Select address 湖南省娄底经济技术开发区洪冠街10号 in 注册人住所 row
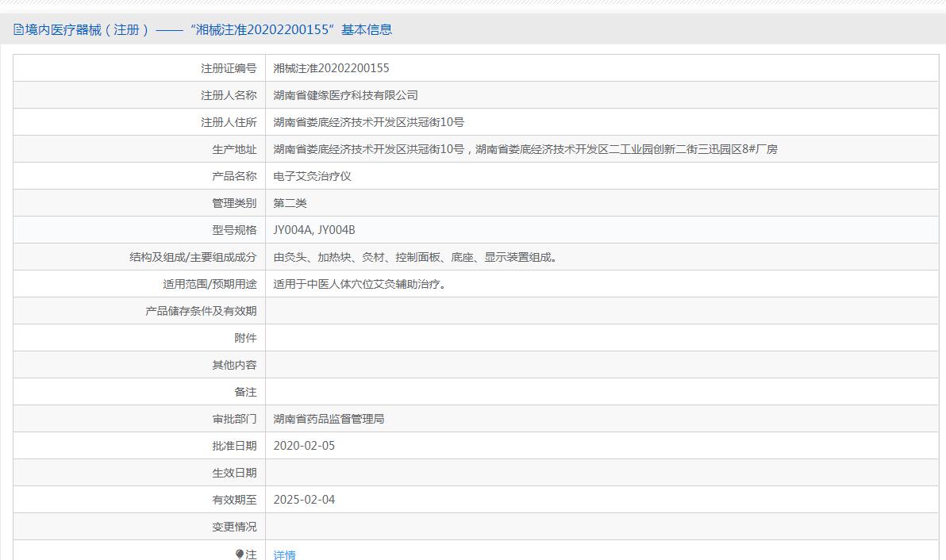The image size is (946, 560). pyautogui.click(x=368, y=122)
